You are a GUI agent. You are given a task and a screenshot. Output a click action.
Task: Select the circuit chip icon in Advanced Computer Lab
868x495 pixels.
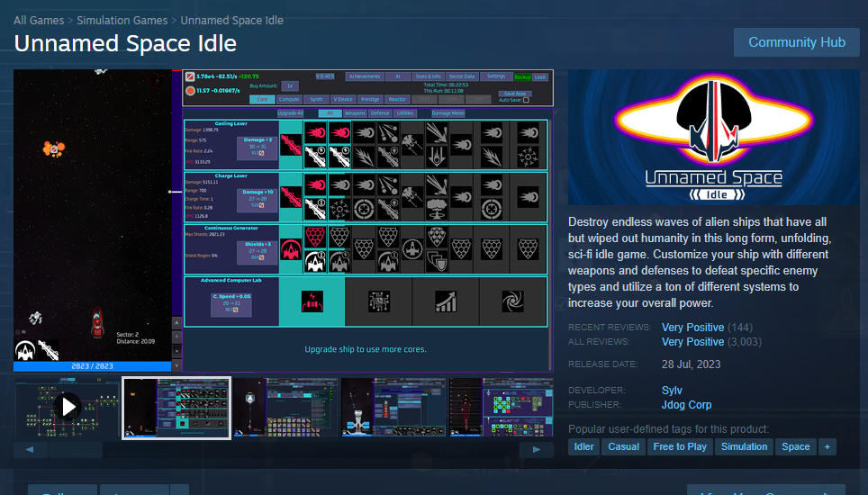pyautogui.click(x=379, y=301)
